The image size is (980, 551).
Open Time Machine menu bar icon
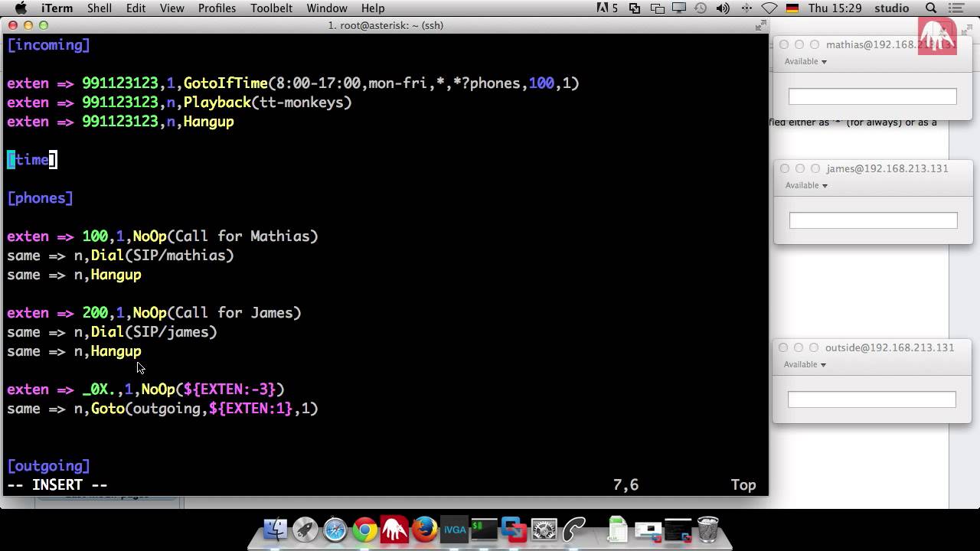[x=701, y=8]
